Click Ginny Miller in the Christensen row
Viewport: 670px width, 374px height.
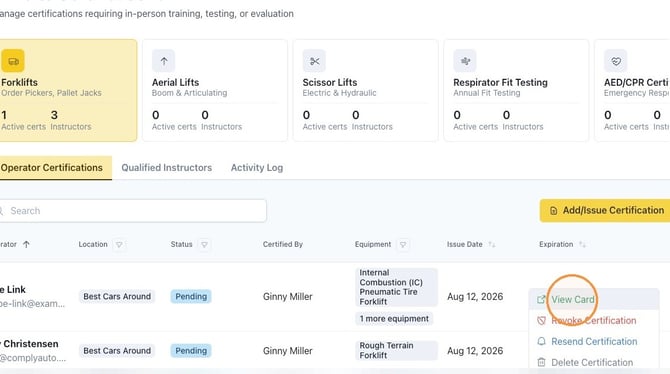(x=288, y=351)
